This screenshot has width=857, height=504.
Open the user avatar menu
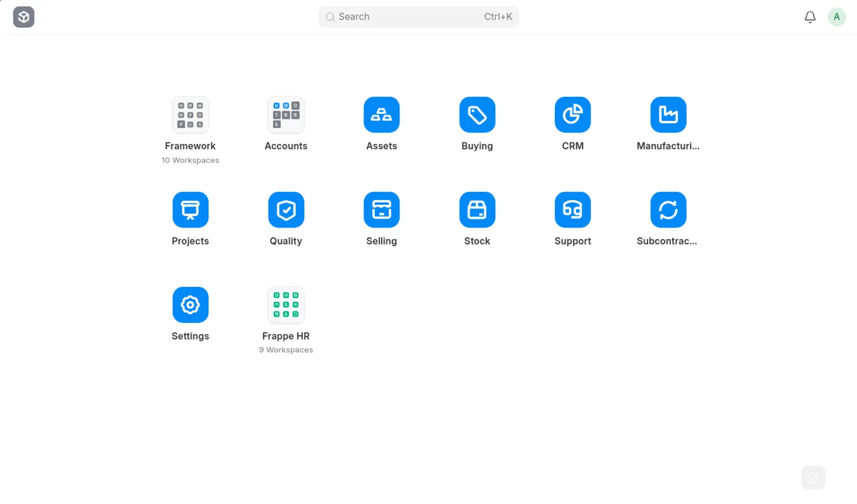click(836, 17)
